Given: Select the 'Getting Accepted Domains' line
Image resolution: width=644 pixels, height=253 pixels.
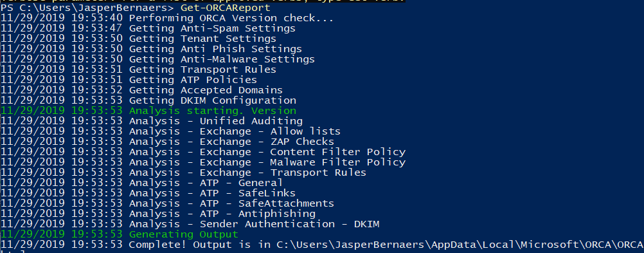Looking at the screenshot, I should [x=141, y=90].
